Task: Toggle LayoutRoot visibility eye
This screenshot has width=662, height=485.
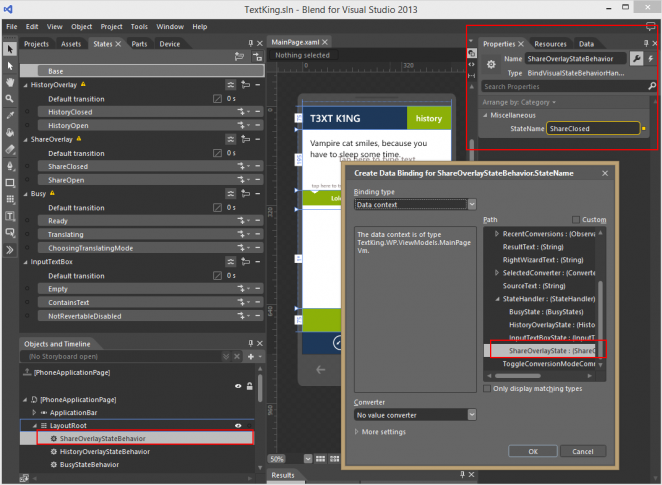Action: pos(238,425)
